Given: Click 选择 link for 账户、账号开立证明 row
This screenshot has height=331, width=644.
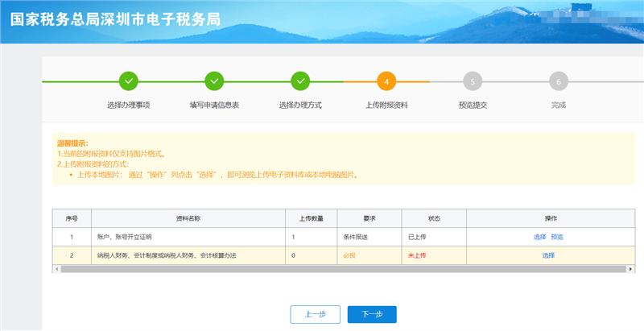Looking at the screenshot, I should tap(539, 237).
